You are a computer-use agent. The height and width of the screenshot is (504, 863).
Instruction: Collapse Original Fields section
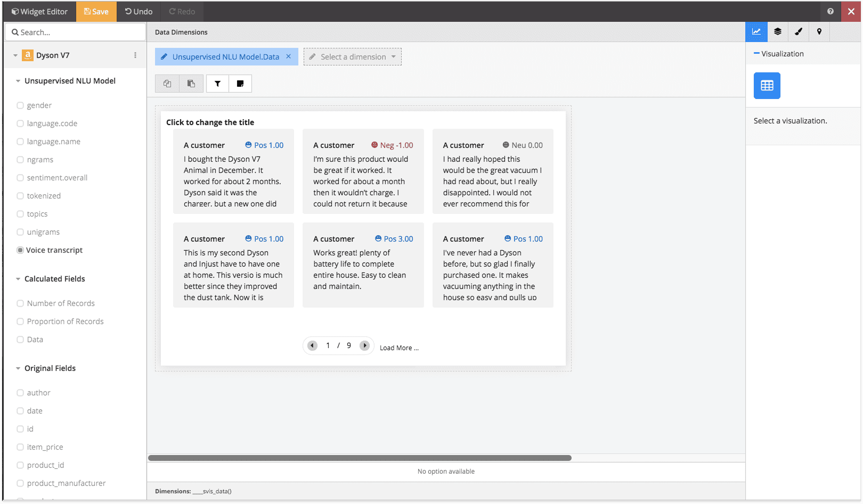tap(18, 368)
